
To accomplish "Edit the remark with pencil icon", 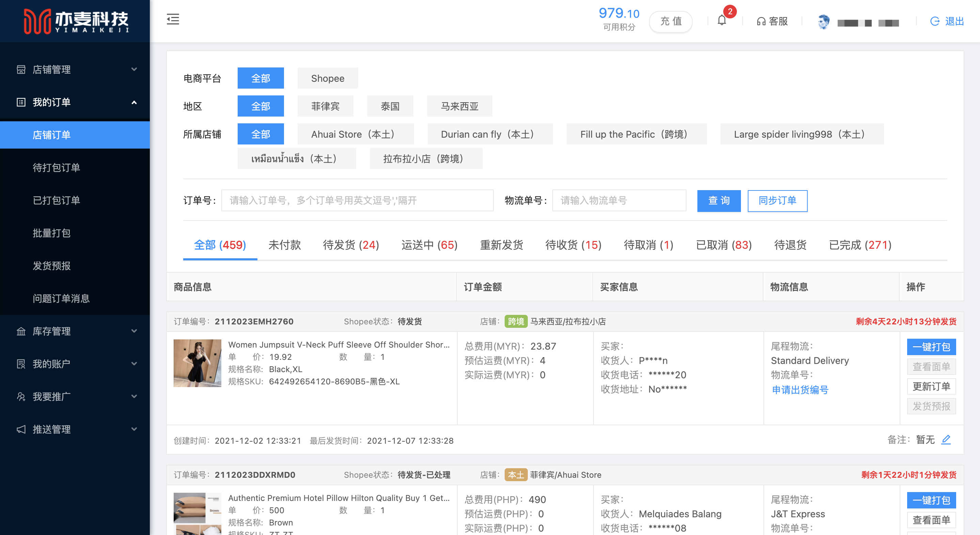I will pyautogui.click(x=946, y=440).
